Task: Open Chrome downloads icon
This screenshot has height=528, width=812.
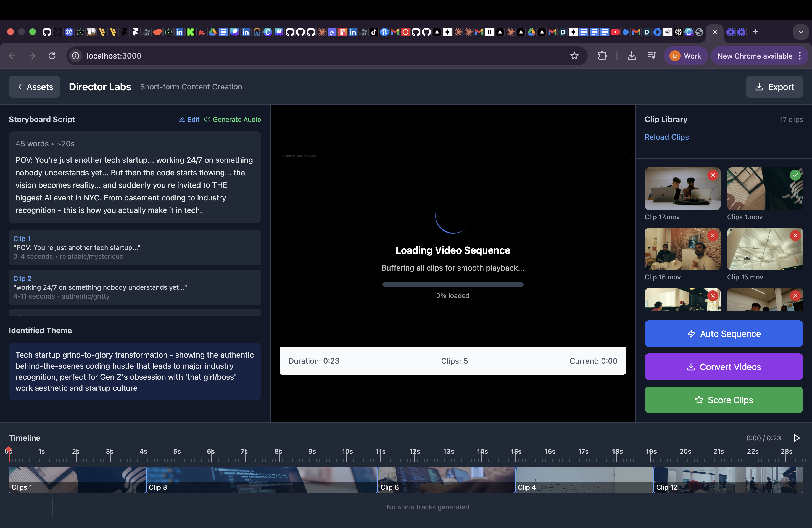Action: 632,56
